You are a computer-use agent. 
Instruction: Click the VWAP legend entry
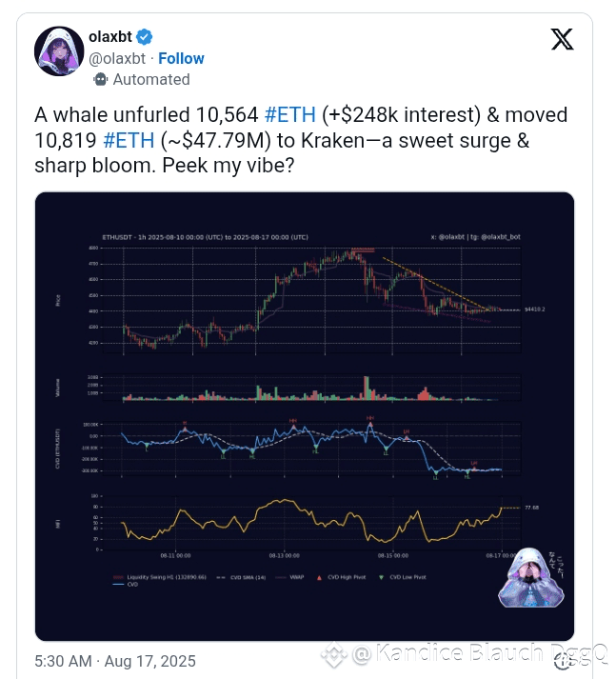pos(289,577)
